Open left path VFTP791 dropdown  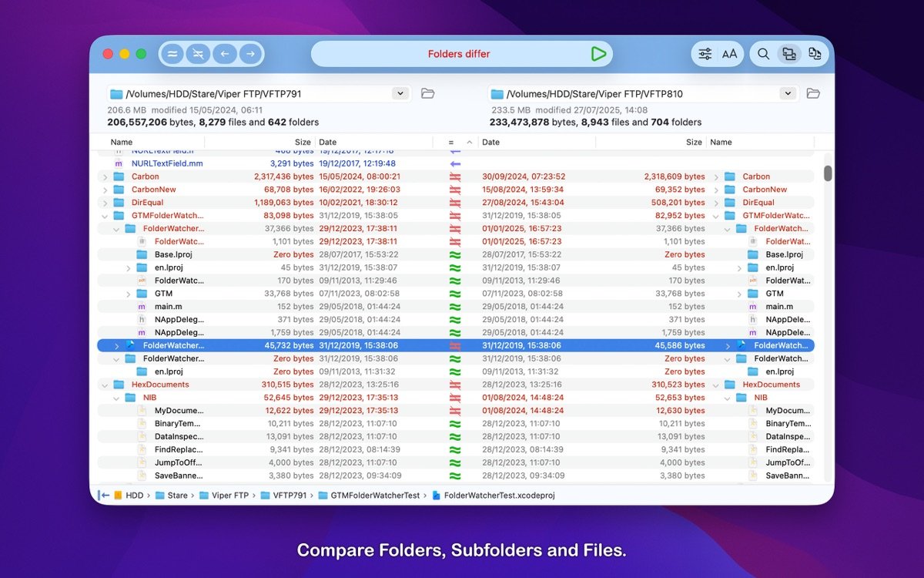point(400,94)
